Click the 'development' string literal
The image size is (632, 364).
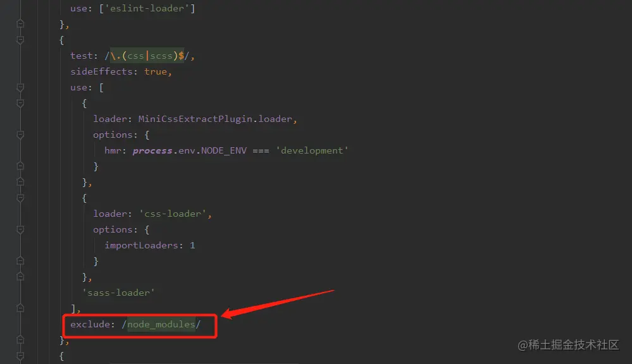point(312,150)
